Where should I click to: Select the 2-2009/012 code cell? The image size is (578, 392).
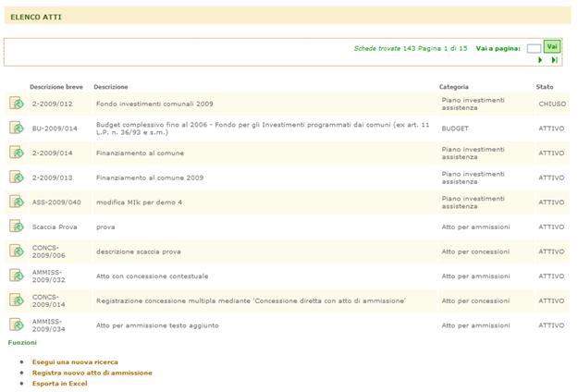point(53,104)
